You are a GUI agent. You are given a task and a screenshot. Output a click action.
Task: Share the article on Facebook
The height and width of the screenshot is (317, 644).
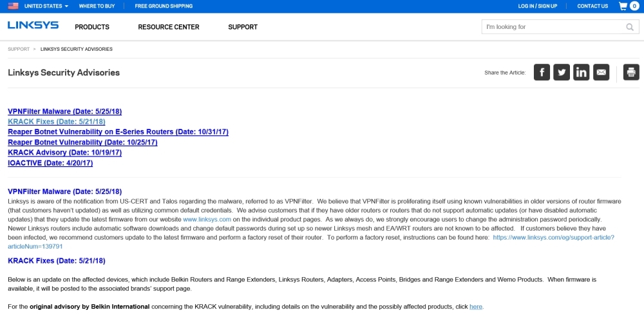tap(542, 72)
